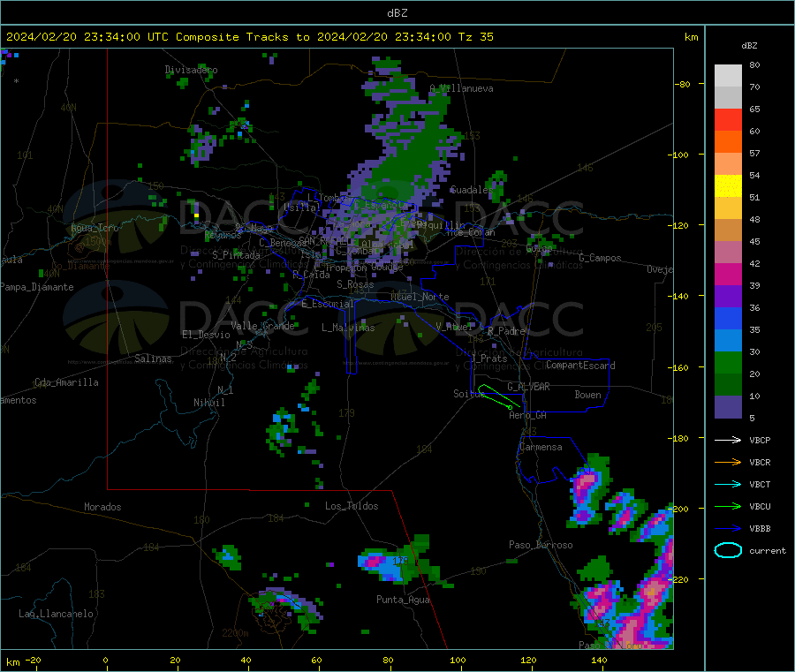Select the bright green 20-30 dBZ swatch
Image resolution: width=795 pixels, height=672 pixels.
[728, 362]
